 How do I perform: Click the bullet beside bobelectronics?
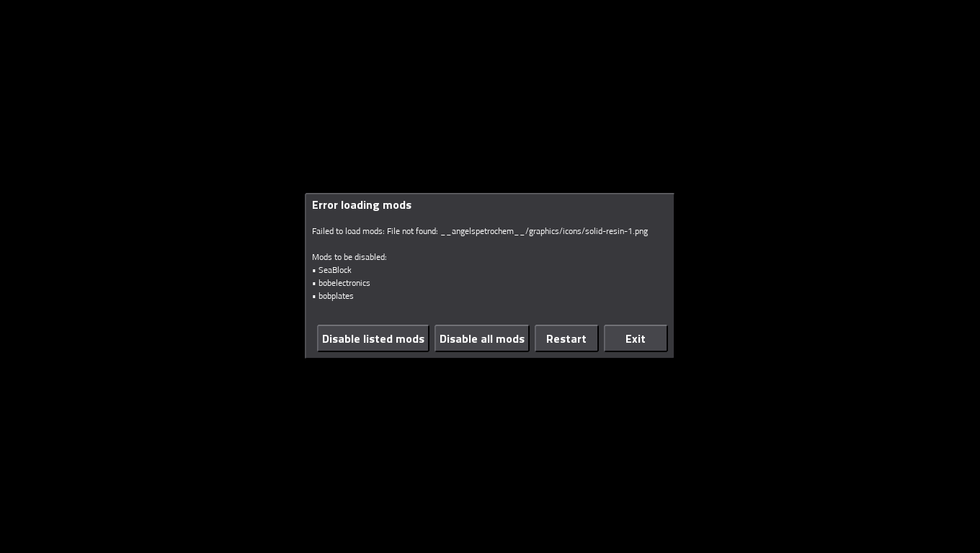[x=314, y=284]
